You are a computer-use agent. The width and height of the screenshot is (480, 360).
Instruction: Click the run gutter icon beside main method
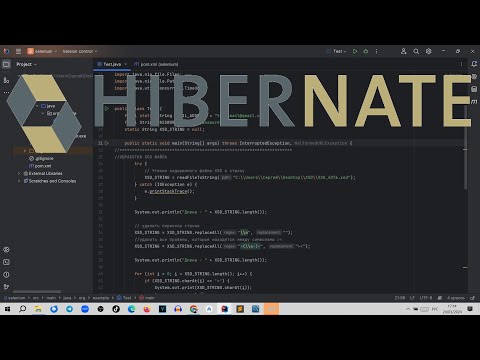point(107,143)
